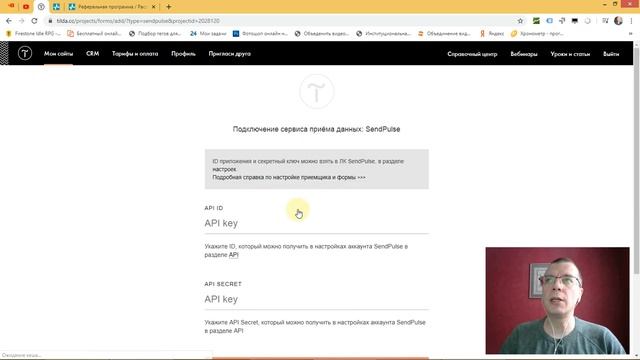
Task: Click the webcam video overlay
Action: (x=557, y=300)
